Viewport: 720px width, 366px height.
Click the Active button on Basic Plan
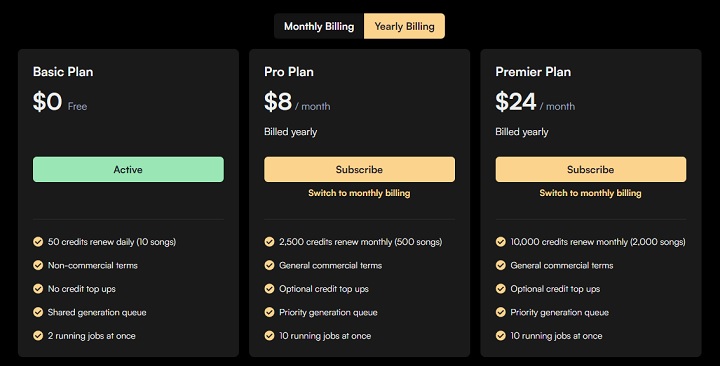point(128,169)
